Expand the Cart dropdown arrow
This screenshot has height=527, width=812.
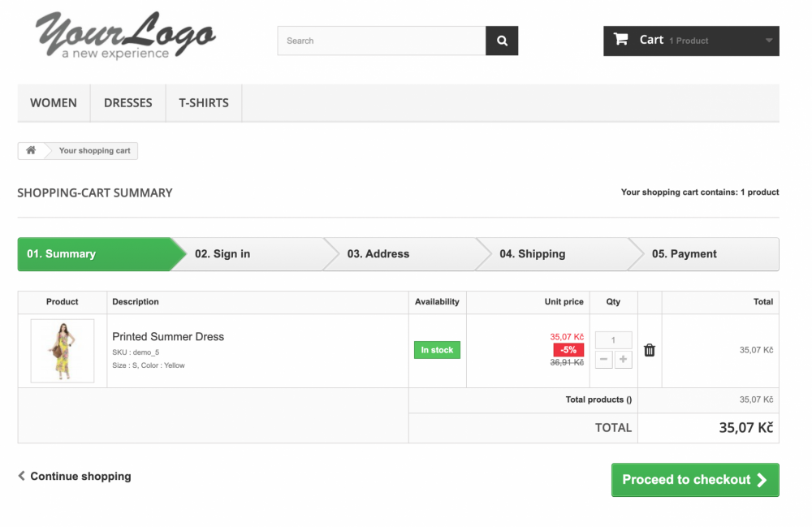pos(768,41)
